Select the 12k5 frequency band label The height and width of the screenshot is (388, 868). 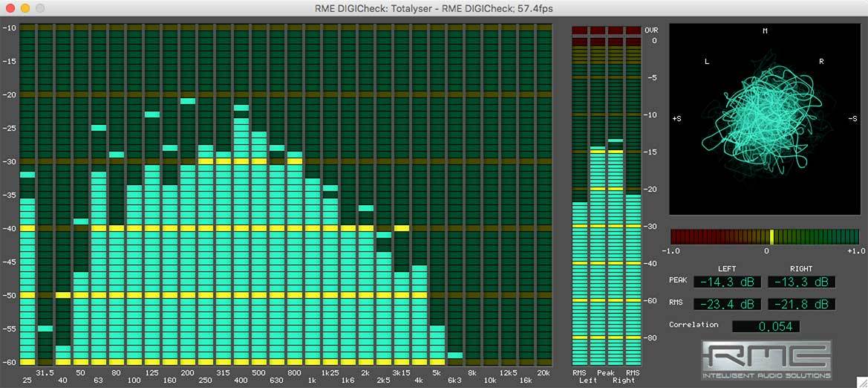(x=508, y=372)
